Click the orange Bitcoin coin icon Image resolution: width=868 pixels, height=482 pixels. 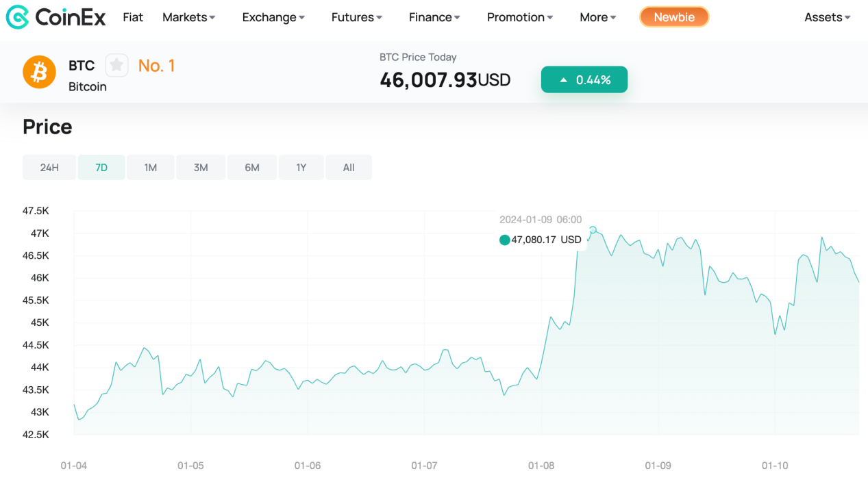click(39, 72)
